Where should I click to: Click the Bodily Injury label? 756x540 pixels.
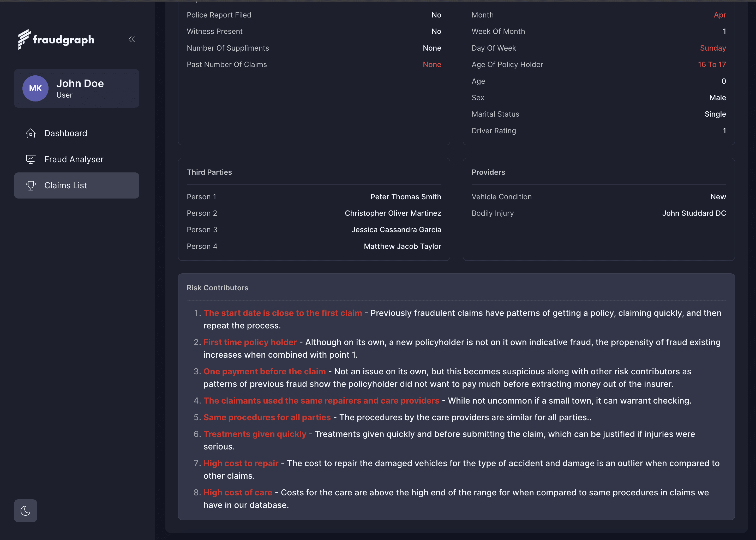click(493, 213)
